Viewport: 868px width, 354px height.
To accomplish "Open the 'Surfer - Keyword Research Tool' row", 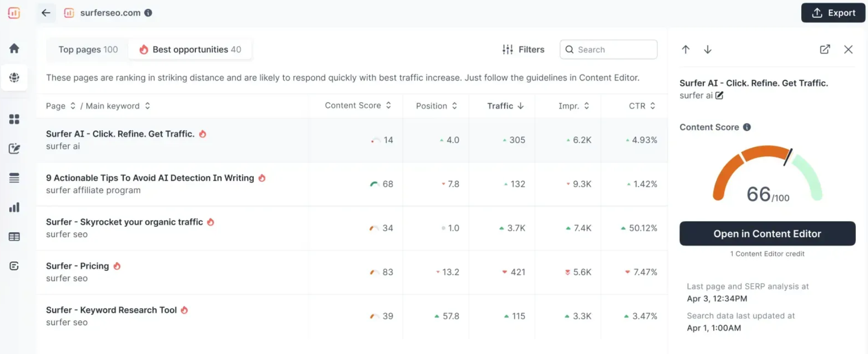I will click(352, 316).
